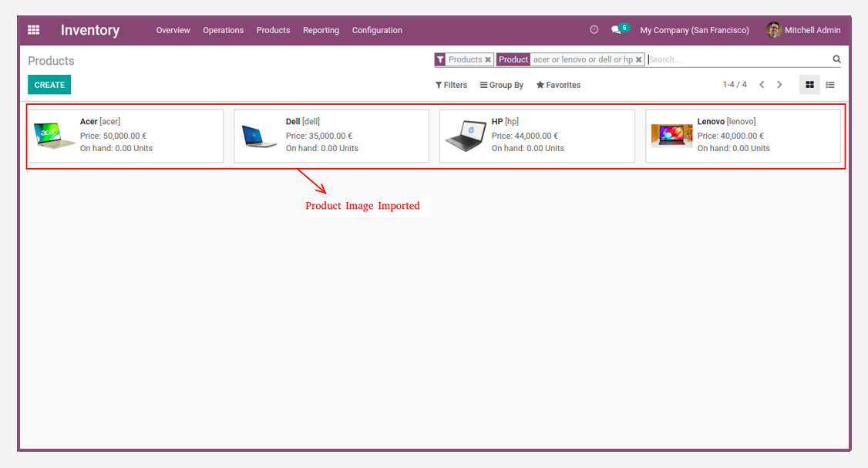
Task: Open the HP [hp] product name
Action: (x=505, y=121)
